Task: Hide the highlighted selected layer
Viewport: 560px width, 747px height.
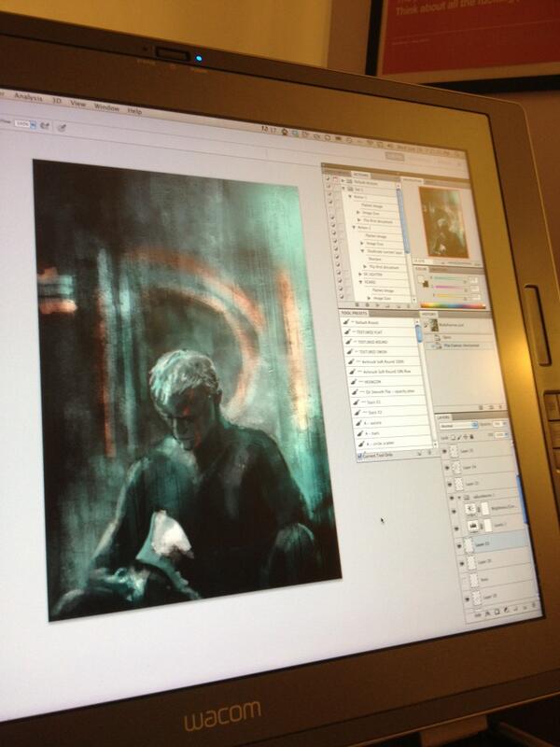Action: (x=459, y=545)
